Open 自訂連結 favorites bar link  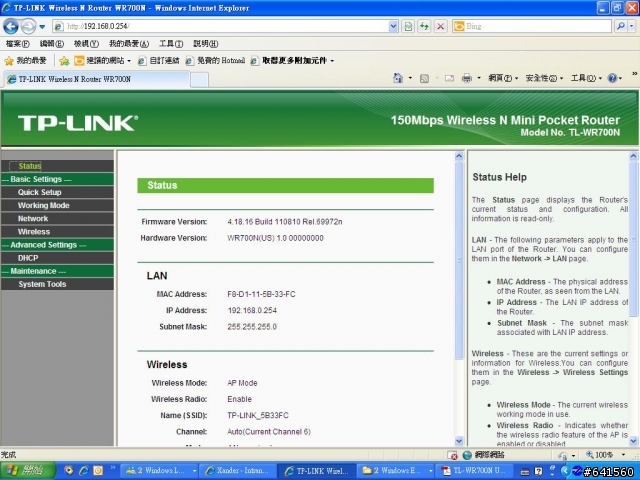coord(158,61)
